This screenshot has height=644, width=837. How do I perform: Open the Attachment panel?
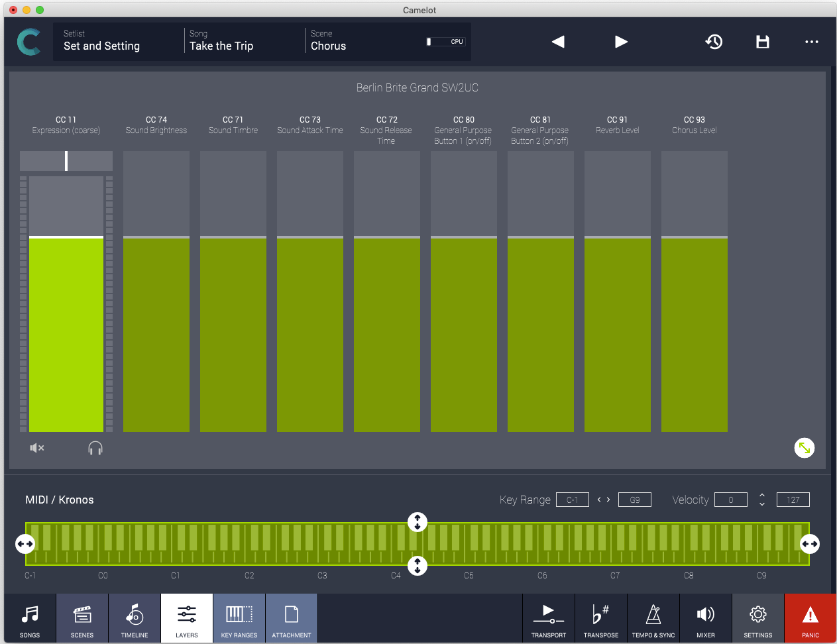click(x=292, y=619)
